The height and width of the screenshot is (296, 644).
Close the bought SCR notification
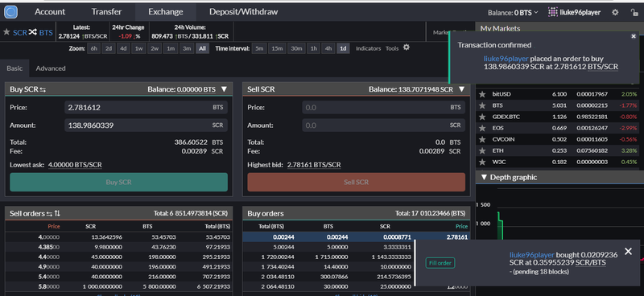(628, 251)
